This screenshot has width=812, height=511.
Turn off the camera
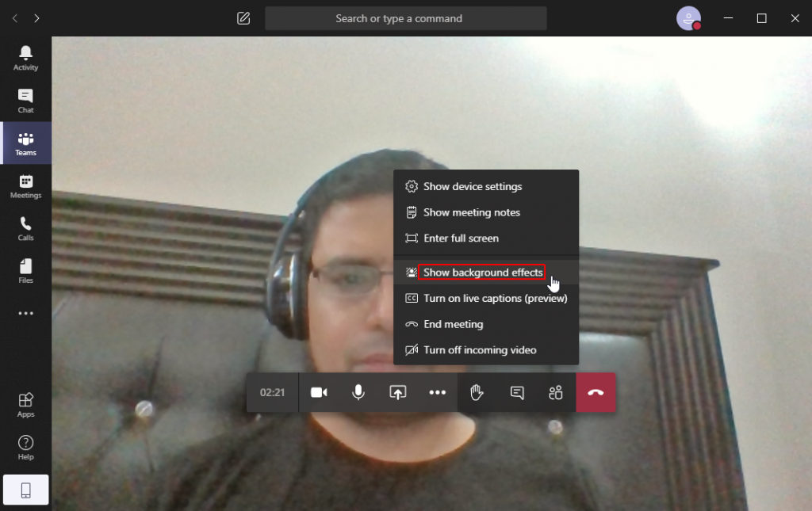[319, 392]
